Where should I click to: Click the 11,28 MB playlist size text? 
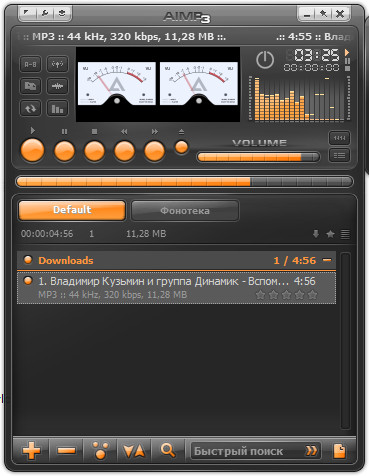coord(146,234)
